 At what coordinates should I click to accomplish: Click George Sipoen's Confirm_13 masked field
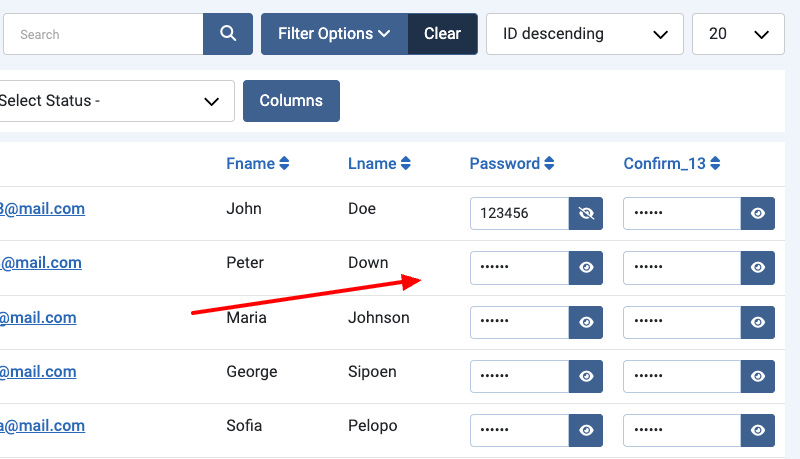(x=682, y=376)
